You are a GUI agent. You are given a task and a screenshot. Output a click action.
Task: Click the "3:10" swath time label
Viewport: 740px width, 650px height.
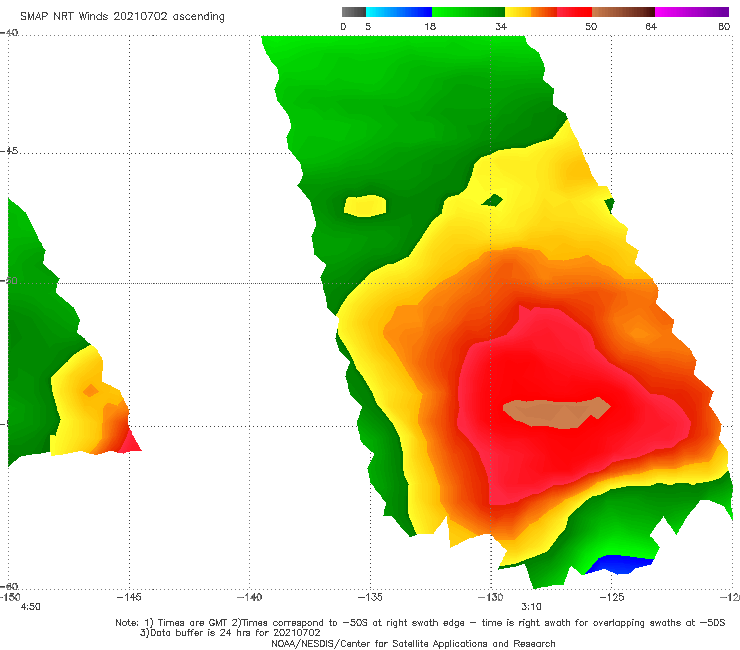[531, 607]
